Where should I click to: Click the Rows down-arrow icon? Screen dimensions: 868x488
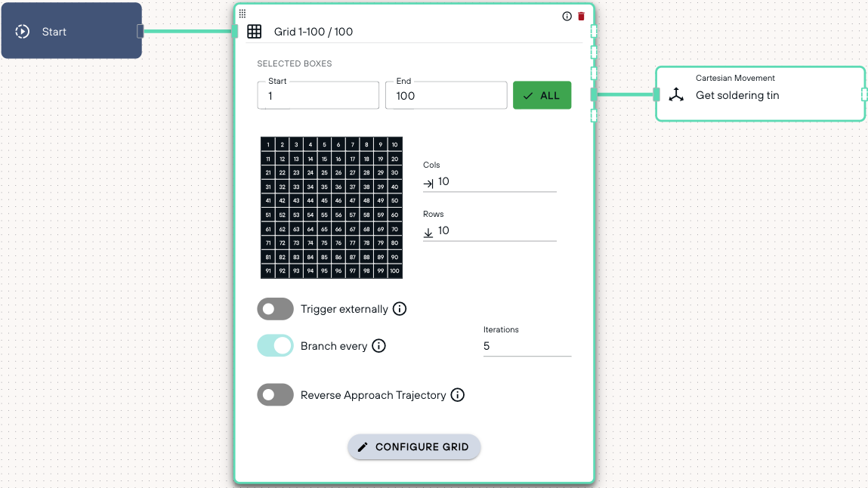click(428, 233)
